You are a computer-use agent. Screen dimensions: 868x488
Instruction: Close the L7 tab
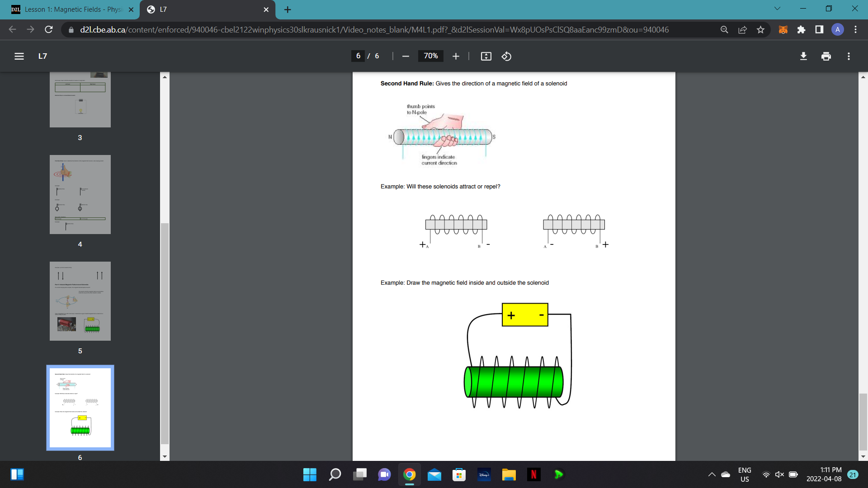266,9
